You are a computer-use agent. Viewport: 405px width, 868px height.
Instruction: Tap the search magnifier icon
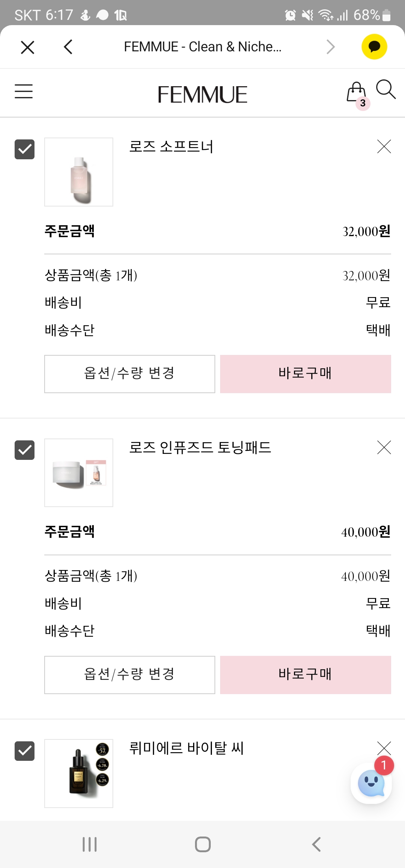(x=386, y=89)
